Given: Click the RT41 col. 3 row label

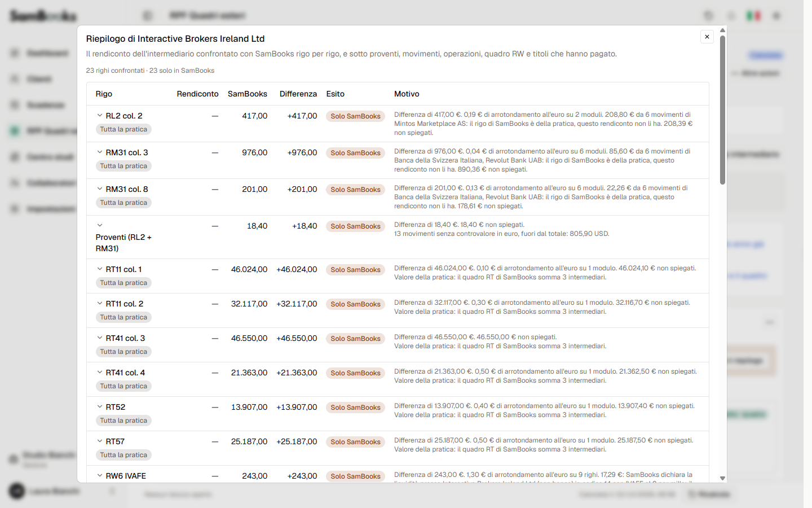Looking at the screenshot, I should pyautogui.click(x=125, y=338).
